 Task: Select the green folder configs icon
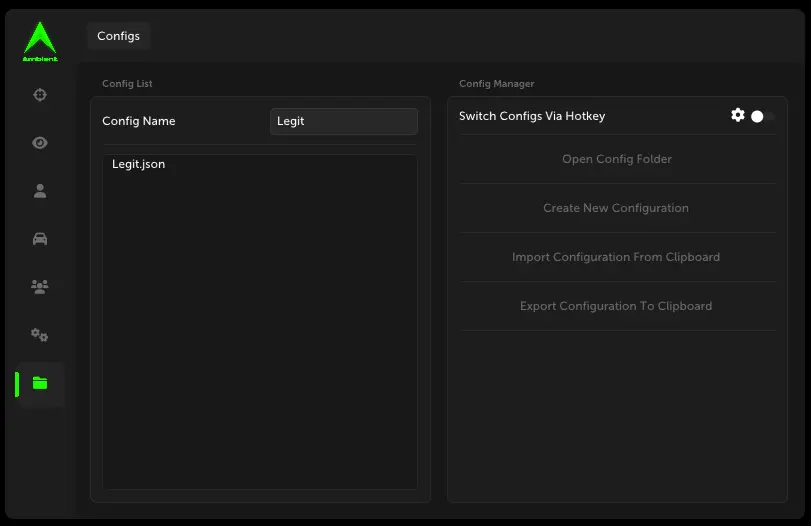click(40, 383)
